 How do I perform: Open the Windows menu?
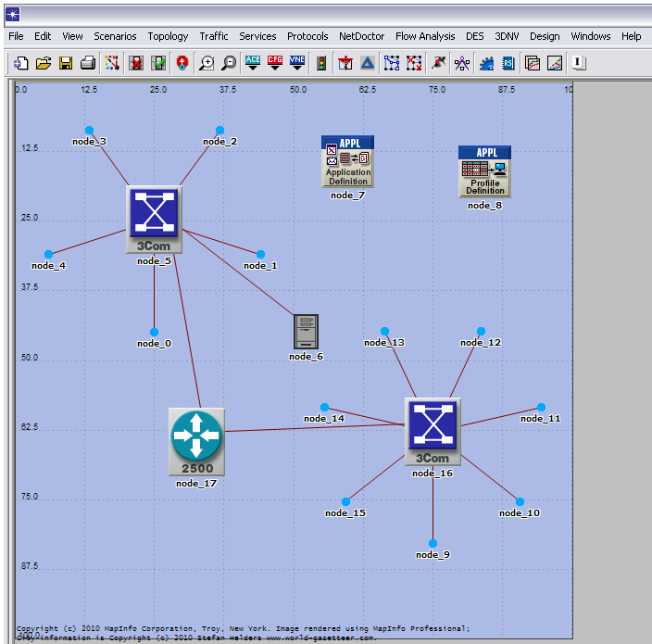(x=591, y=36)
